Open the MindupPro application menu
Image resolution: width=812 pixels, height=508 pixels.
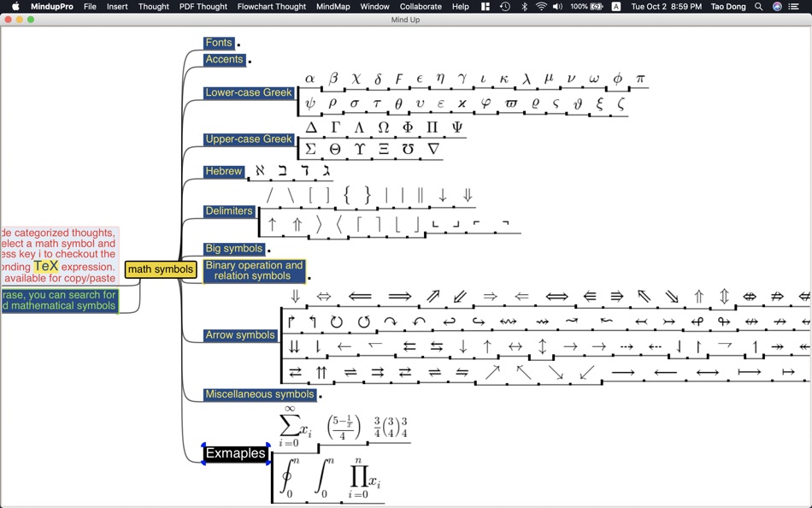[52, 7]
